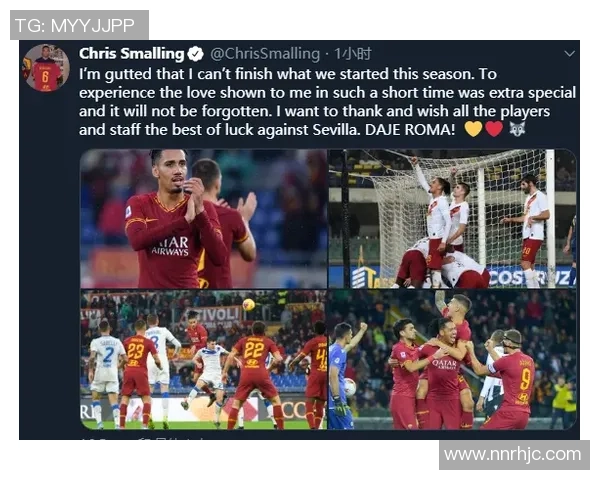Click the number 9 jersey player
The image size is (600, 480).
point(510,379)
